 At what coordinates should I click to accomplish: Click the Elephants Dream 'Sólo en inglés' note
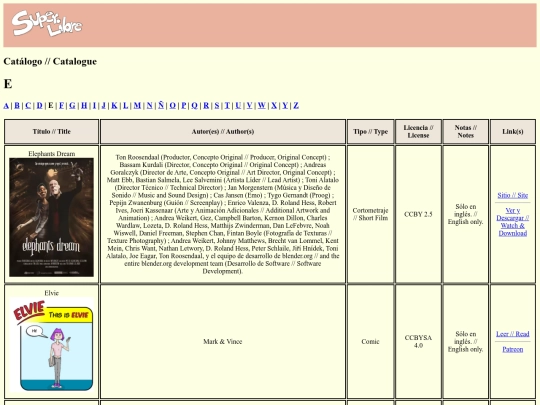(466, 214)
